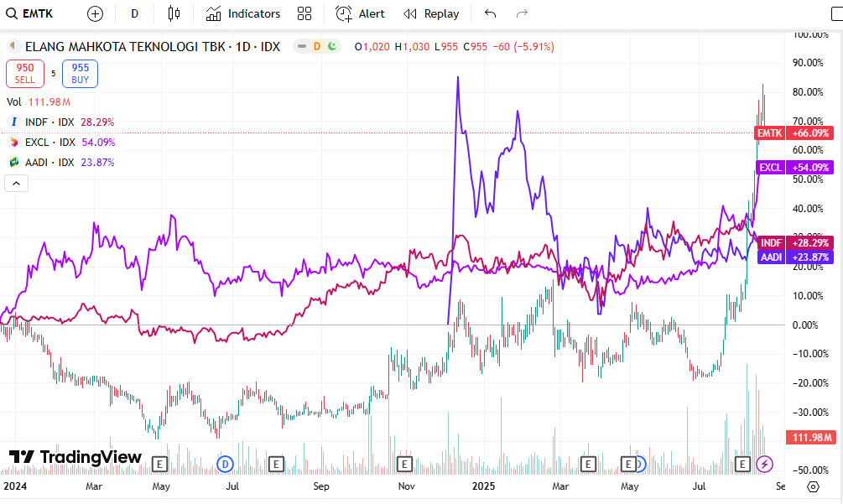Viewport: 843px width, 504px height.
Task: Open chart settings gear at bottom right
Action: [x=814, y=486]
